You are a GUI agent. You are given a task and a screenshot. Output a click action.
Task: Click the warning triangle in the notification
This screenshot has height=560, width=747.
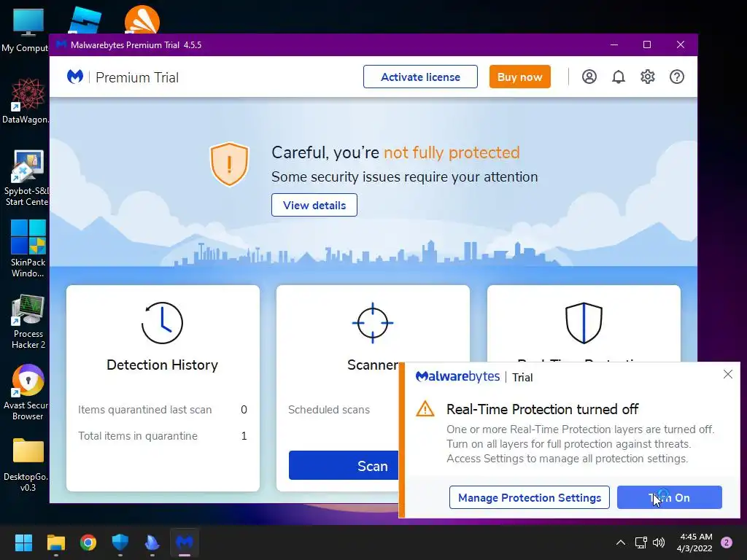click(425, 409)
